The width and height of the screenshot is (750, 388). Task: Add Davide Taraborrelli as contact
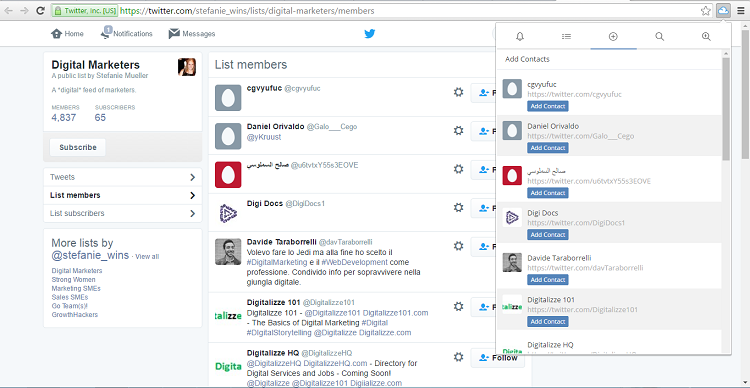tap(548, 279)
